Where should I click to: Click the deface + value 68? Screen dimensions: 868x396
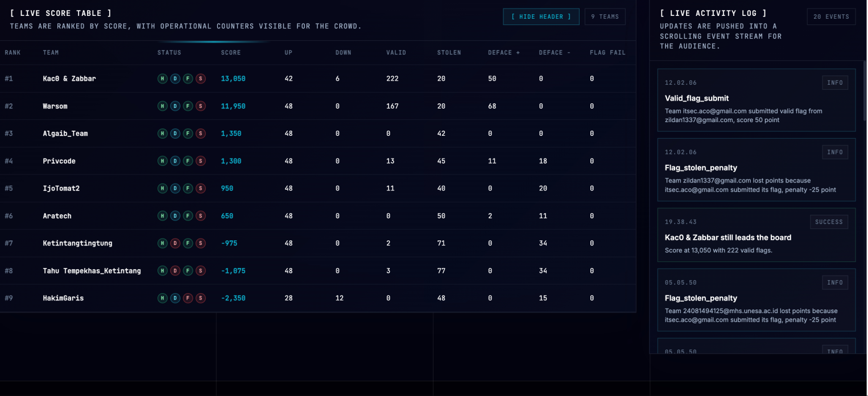(493, 106)
